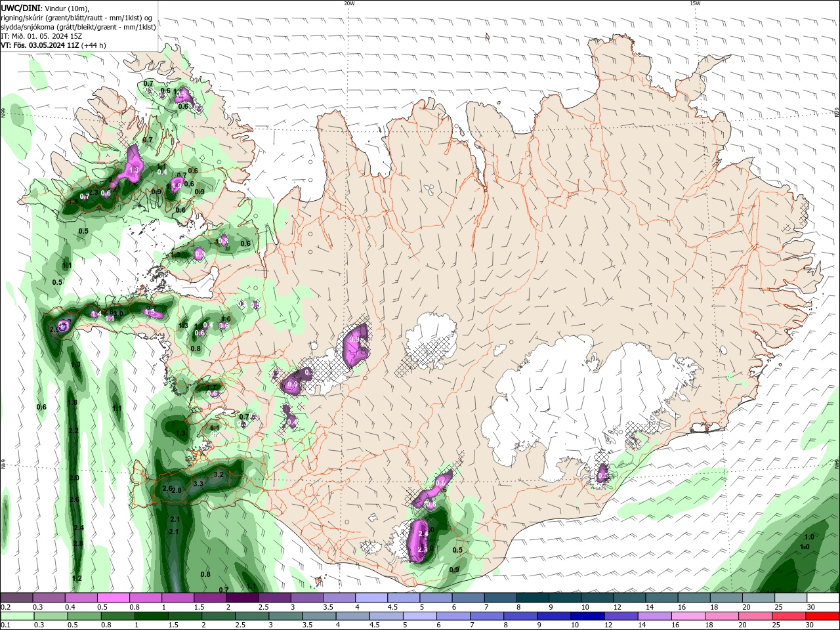
Task: Click the initial time 'IT: Mið. 01. 05. 2024 15Z'
Action: coord(41,36)
